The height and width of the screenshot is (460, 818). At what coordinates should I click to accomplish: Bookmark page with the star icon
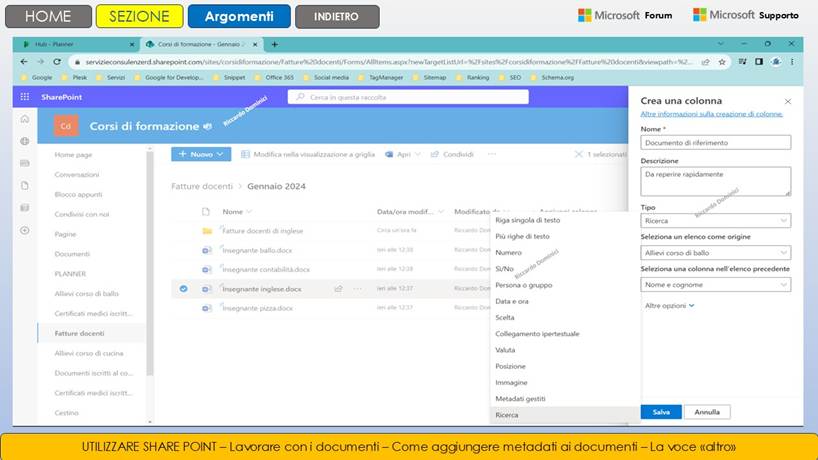[x=722, y=62]
